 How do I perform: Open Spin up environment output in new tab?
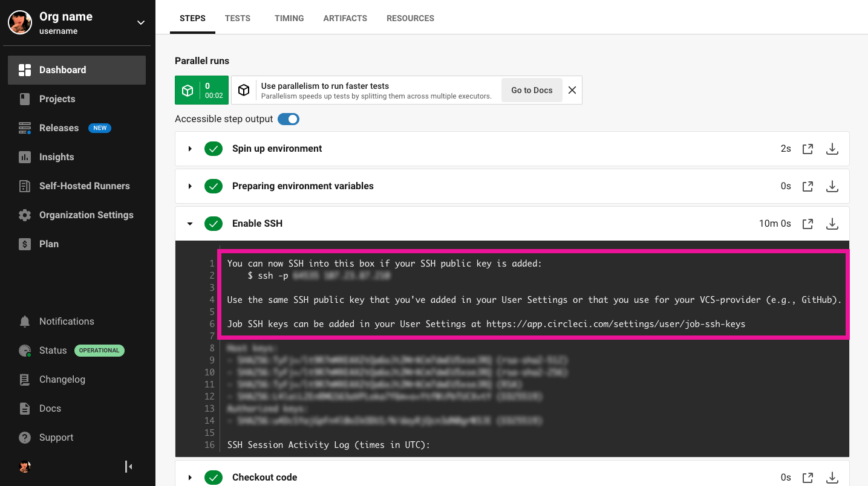[808, 149]
